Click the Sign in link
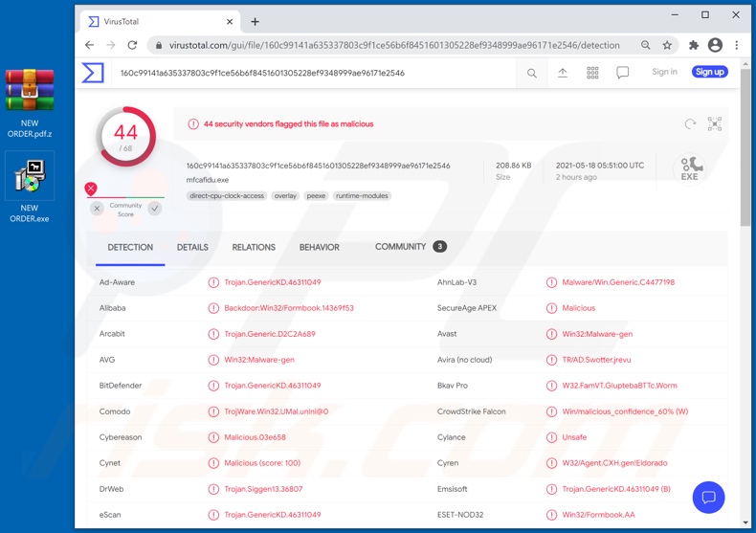The width and height of the screenshot is (756, 533). click(x=664, y=72)
